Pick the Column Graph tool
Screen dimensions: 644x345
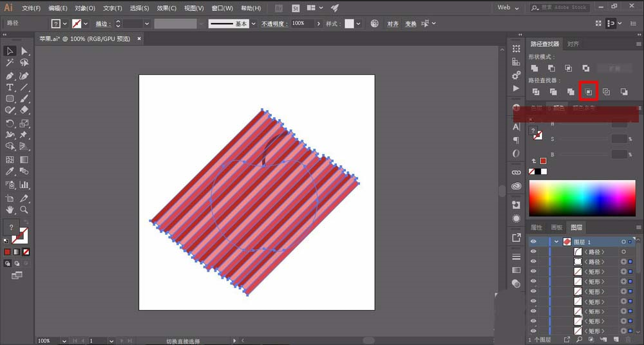point(24,185)
